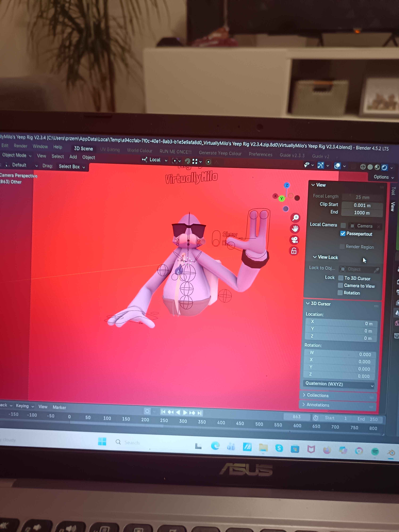
Task: Open the Generate Yeep Colour tab
Action: coord(220,153)
